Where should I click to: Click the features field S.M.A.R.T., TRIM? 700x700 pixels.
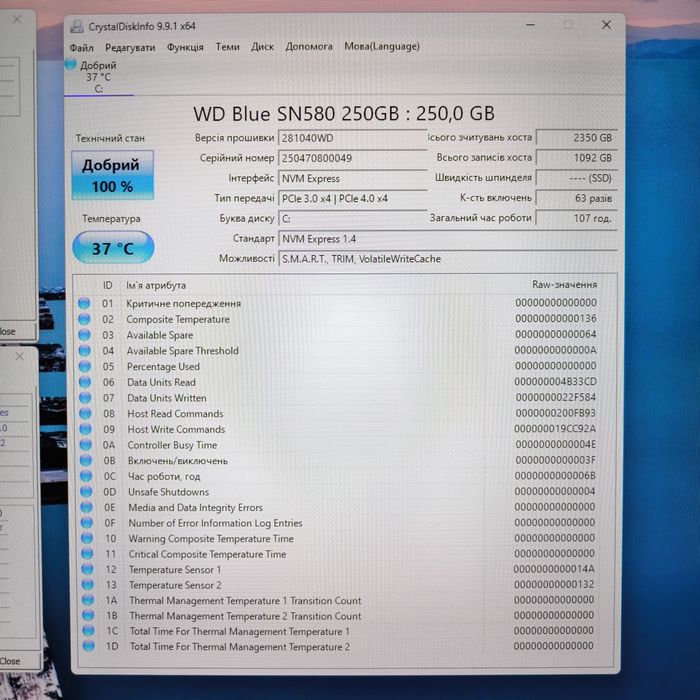pos(447,259)
